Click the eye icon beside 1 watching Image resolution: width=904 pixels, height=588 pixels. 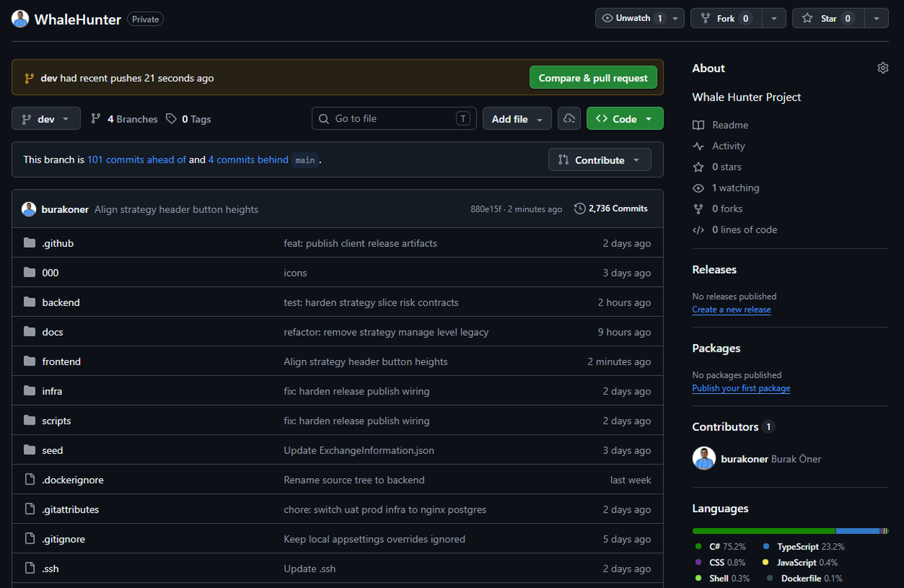(698, 188)
